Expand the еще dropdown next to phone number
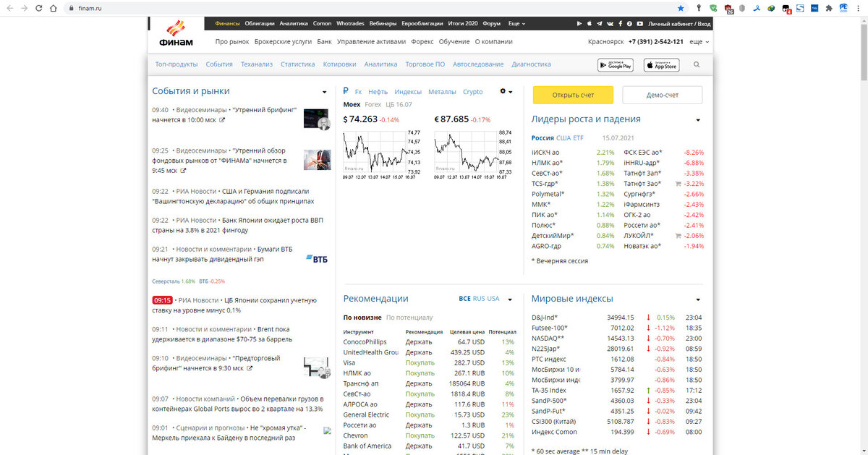 [x=699, y=42]
